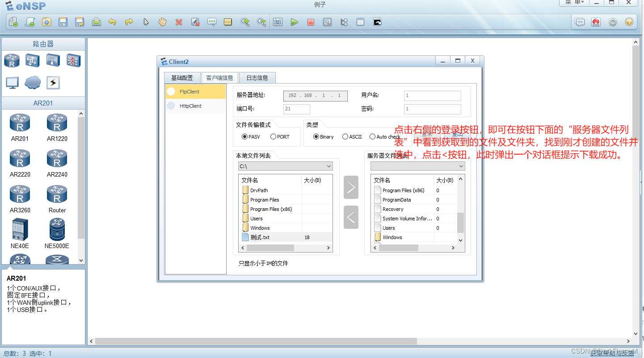Select HttpClient in the side list
644x358 pixels.
click(x=196, y=106)
